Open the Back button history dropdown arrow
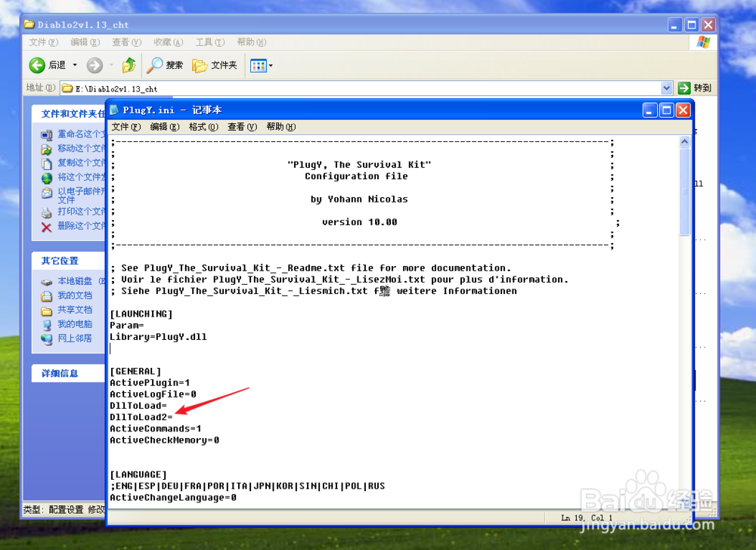The width and height of the screenshot is (756, 550). point(75,65)
